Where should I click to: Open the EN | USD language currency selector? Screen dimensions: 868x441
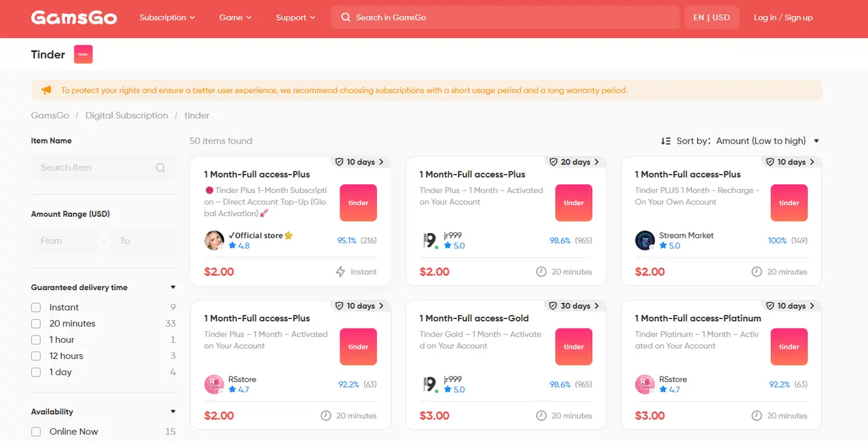pyautogui.click(x=711, y=18)
